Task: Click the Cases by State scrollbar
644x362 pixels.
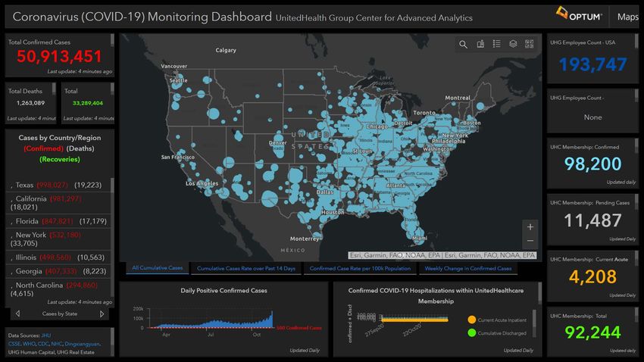Action: (112, 236)
